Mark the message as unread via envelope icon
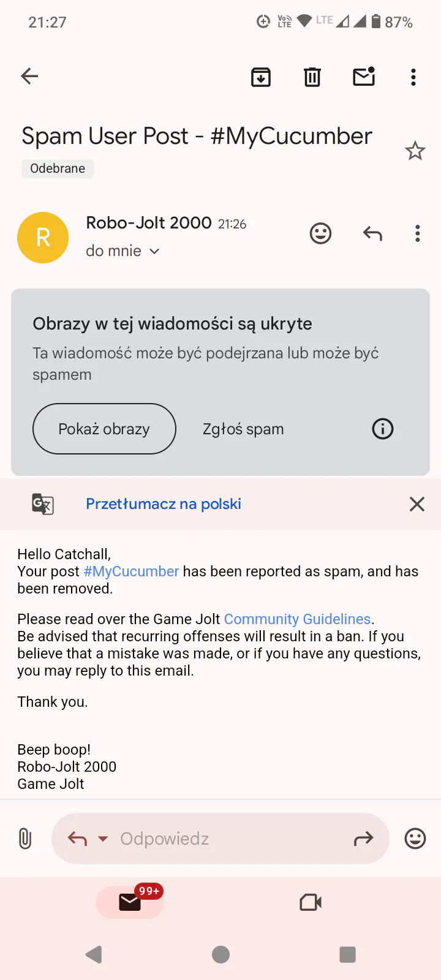 coord(364,77)
